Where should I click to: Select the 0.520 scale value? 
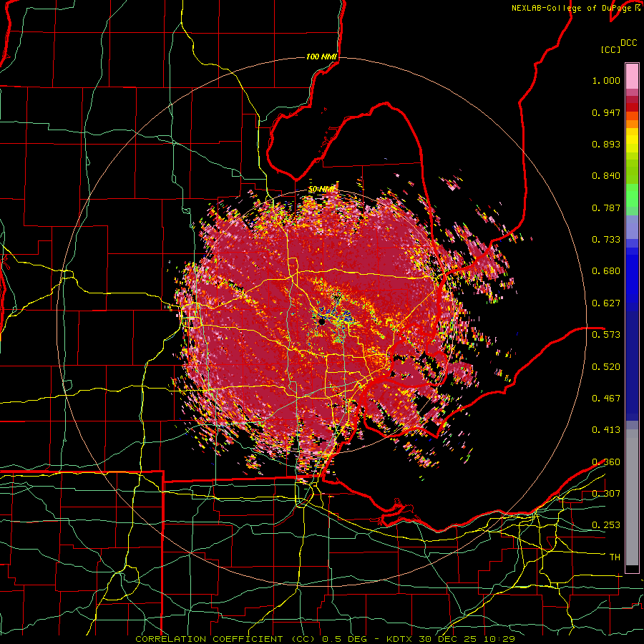click(x=606, y=366)
